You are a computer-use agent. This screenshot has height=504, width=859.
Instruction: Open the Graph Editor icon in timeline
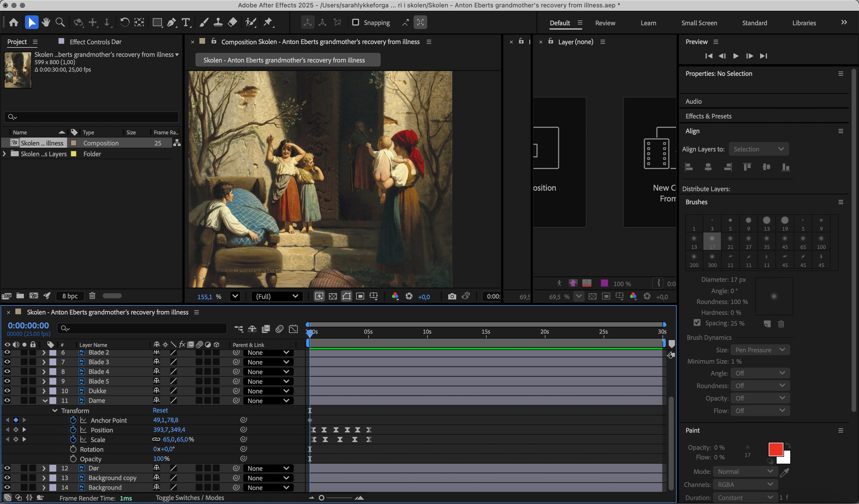pyautogui.click(x=293, y=329)
